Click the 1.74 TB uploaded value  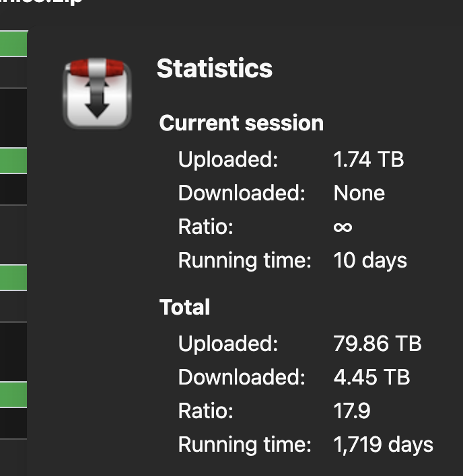(368, 160)
